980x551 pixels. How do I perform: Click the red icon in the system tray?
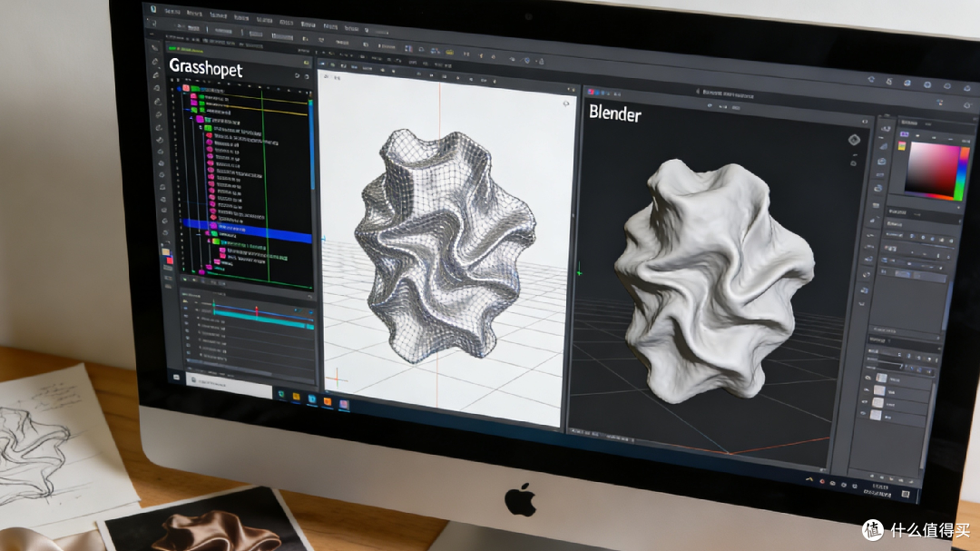tap(821, 482)
